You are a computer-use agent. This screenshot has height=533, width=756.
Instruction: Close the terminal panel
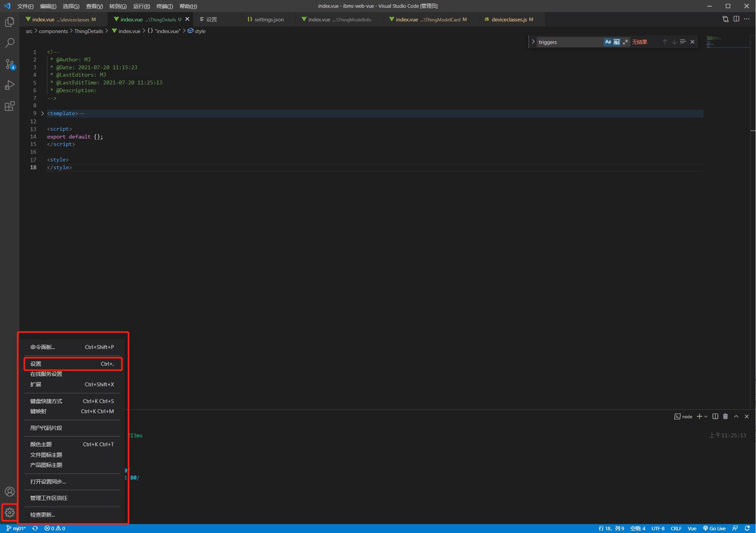point(747,416)
